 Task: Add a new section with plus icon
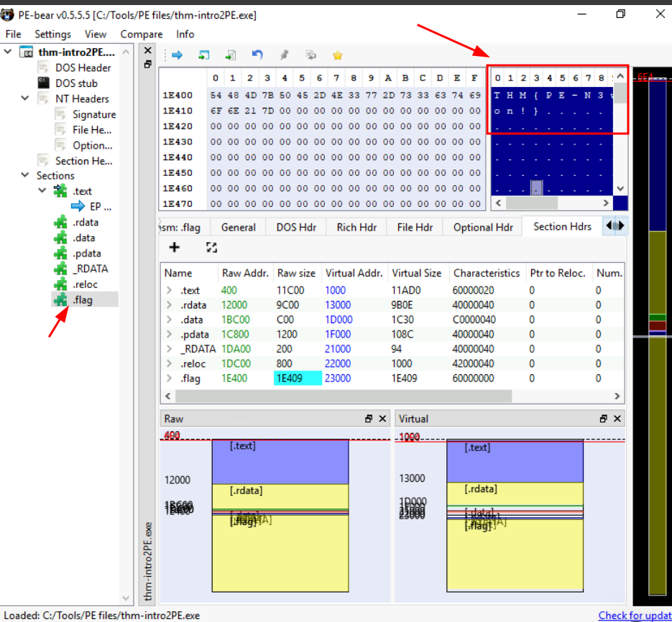pos(175,247)
